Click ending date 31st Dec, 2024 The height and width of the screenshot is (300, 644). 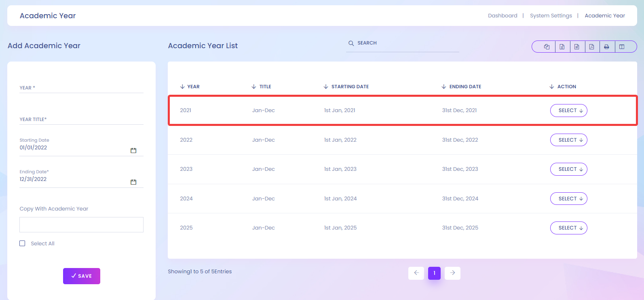click(x=460, y=198)
